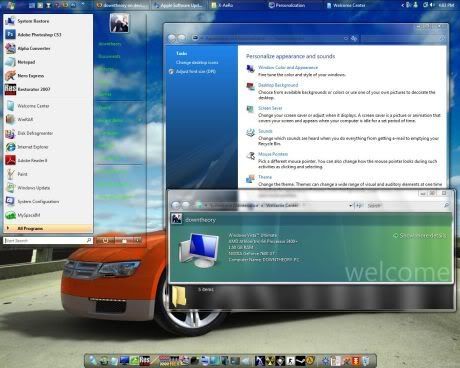
Task: Open the Desktop Background link
Action: coord(278,85)
